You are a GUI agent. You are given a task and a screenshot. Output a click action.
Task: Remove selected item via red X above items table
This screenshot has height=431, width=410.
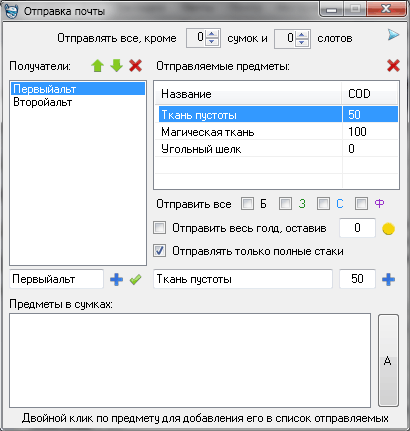click(x=393, y=66)
